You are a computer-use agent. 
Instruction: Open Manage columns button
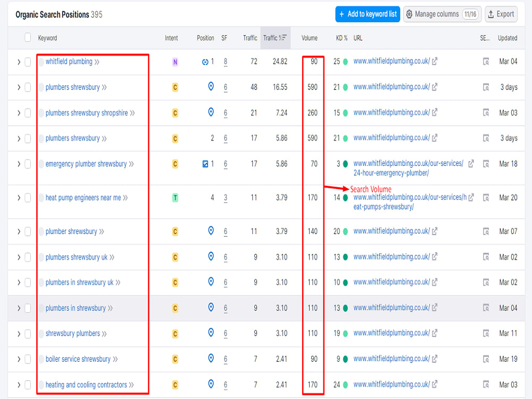coord(443,14)
